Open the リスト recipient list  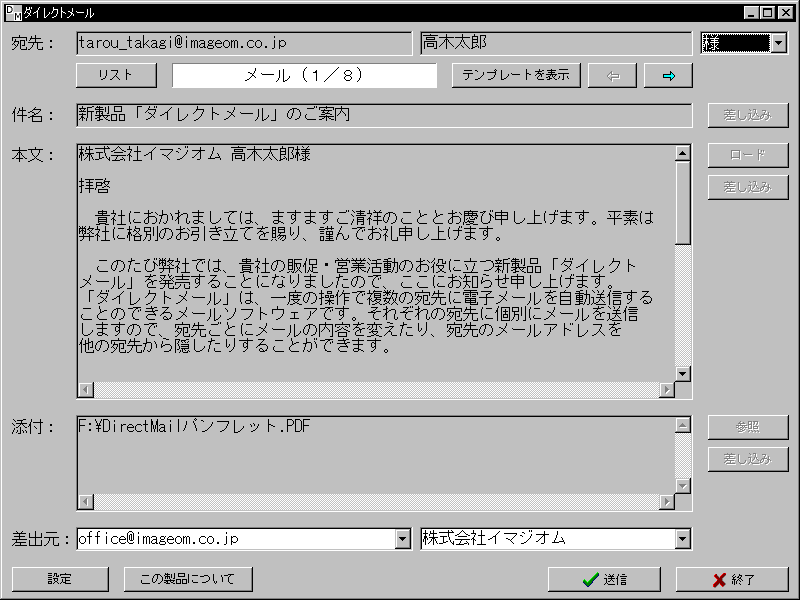click(x=116, y=75)
